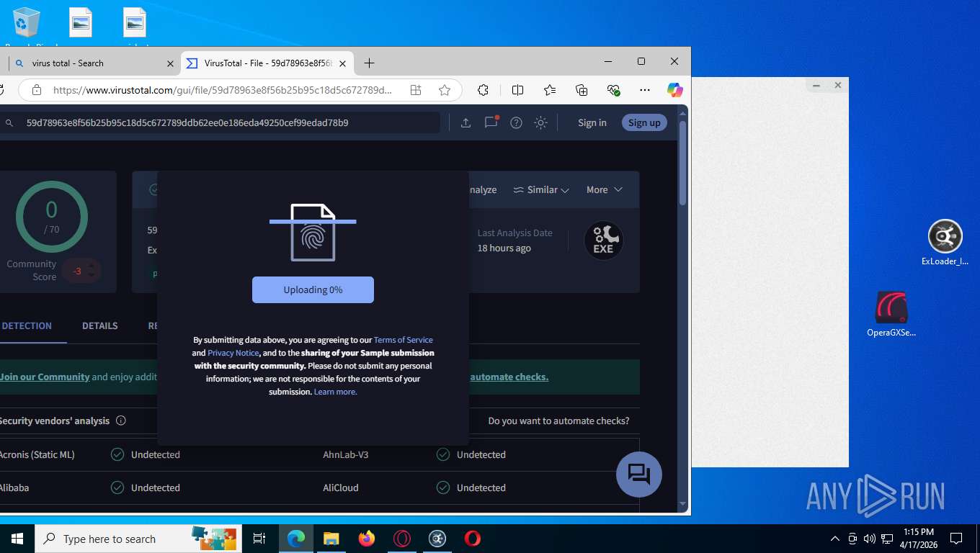This screenshot has height=553, width=980.
Task: Open the floating chat bubble button
Action: (639, 475)
